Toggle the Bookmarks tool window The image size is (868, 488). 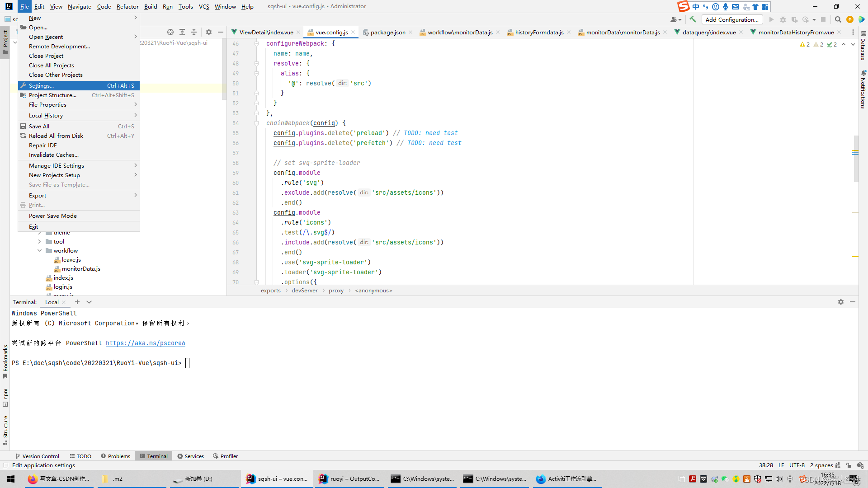(x=5, y=361)
